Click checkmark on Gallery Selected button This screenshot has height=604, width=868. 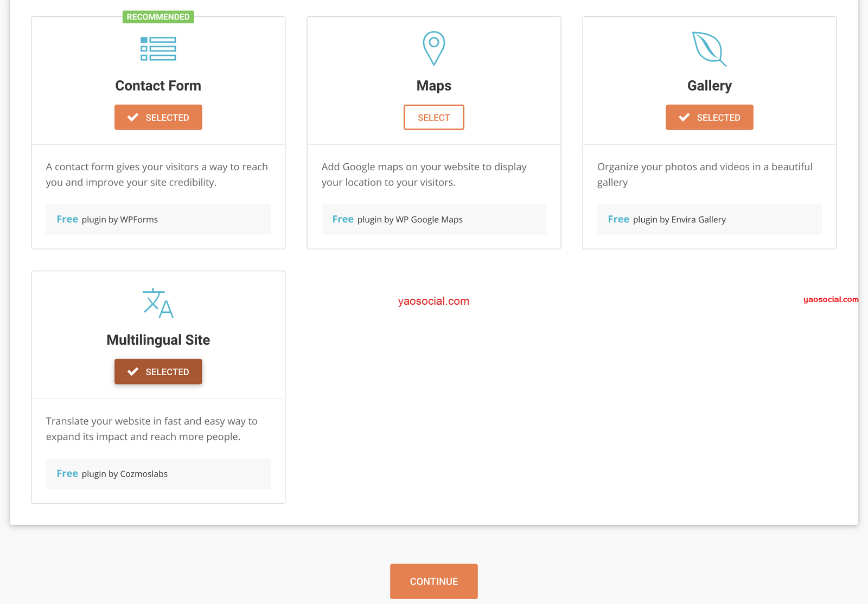(684, 117)
